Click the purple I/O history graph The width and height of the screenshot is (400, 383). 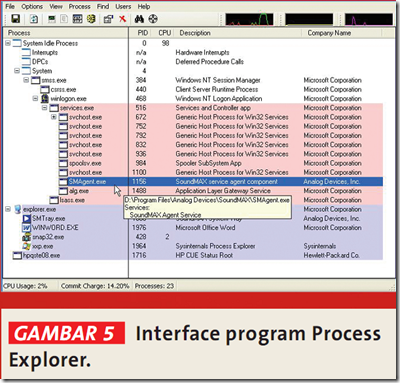[x=369, y=19]
